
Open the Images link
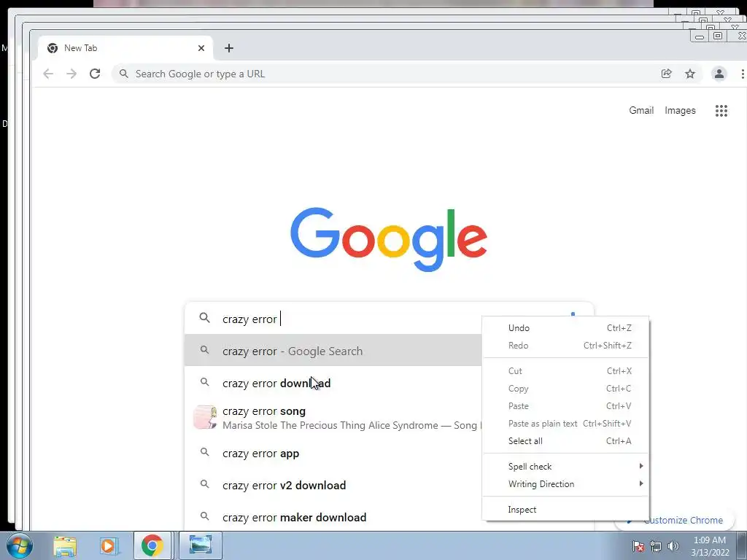coord(680,111)
